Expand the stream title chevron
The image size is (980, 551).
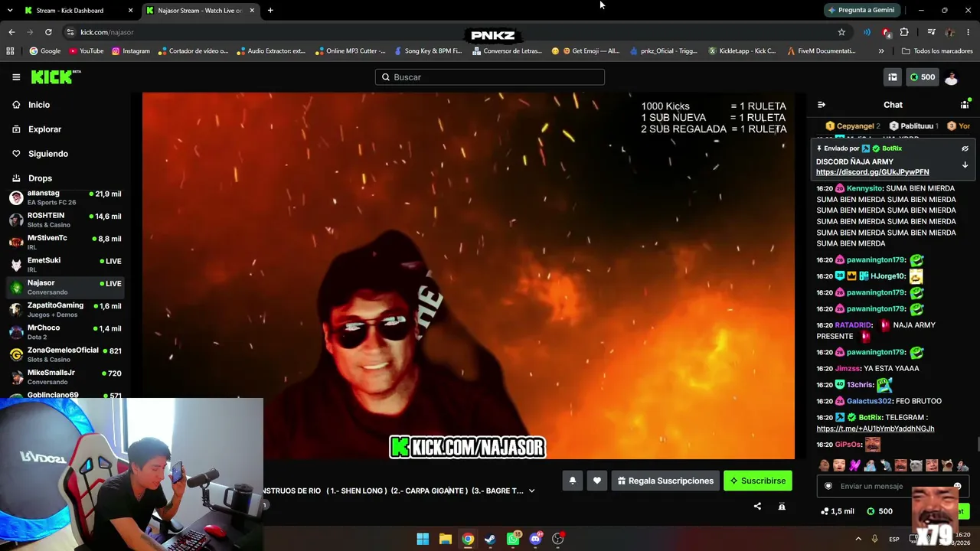(x=531, y=491)
